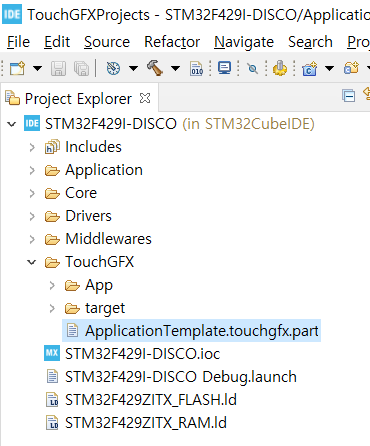
Task: Click the Middlewares folder icon
Action: click(52, 240)
